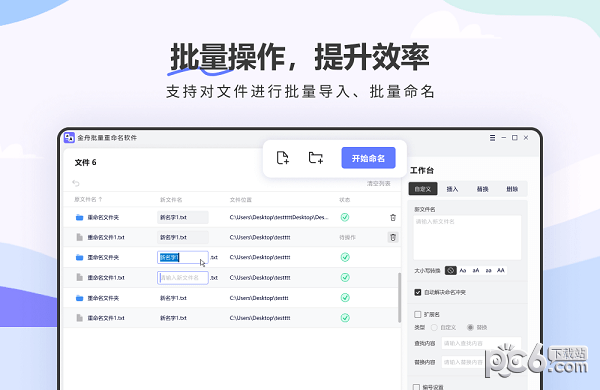
Task: Click file icon on the empty name input row
Action: [x=79, y=277]
